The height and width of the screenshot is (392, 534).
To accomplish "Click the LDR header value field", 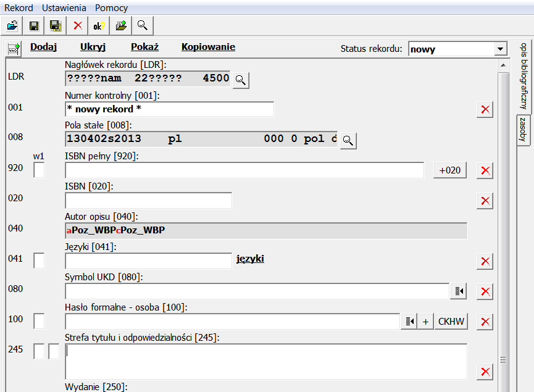I will 148,78.
